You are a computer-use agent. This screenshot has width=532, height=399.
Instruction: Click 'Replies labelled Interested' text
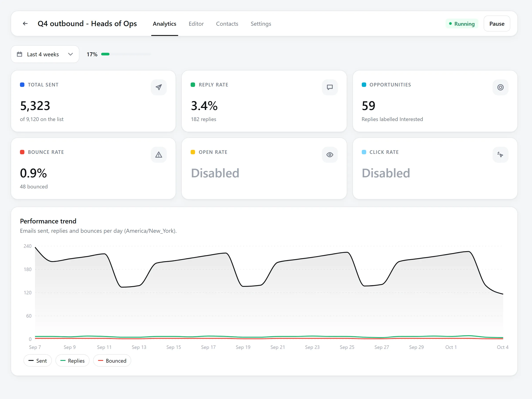click(x=392, y=119)
